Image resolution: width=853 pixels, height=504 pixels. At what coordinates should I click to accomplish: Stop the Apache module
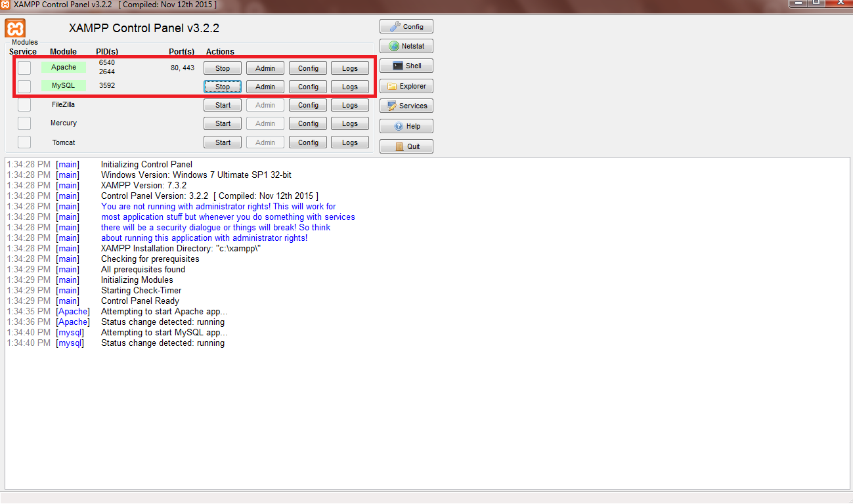pyautogui.click(x=223, y=68)
